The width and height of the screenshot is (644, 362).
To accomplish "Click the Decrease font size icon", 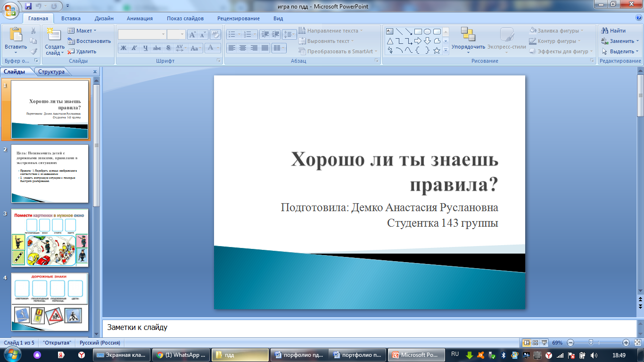I will click(203, 34).
